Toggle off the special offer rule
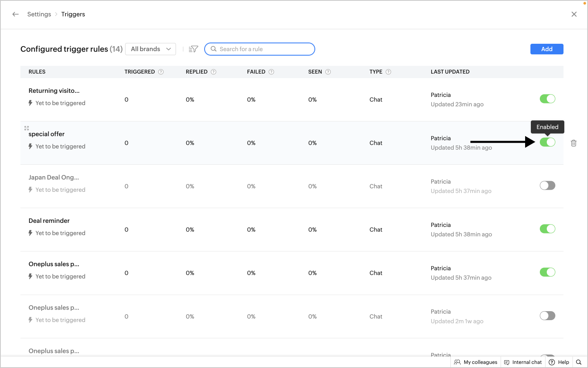The width and height of the screenshot is (588, 368). [x=547, y=142]
